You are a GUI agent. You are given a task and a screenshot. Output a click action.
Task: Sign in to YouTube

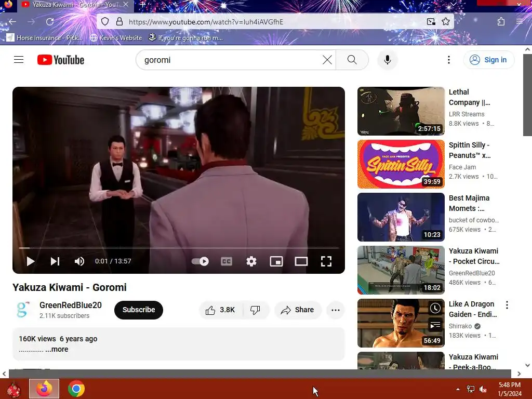[488, 60]
